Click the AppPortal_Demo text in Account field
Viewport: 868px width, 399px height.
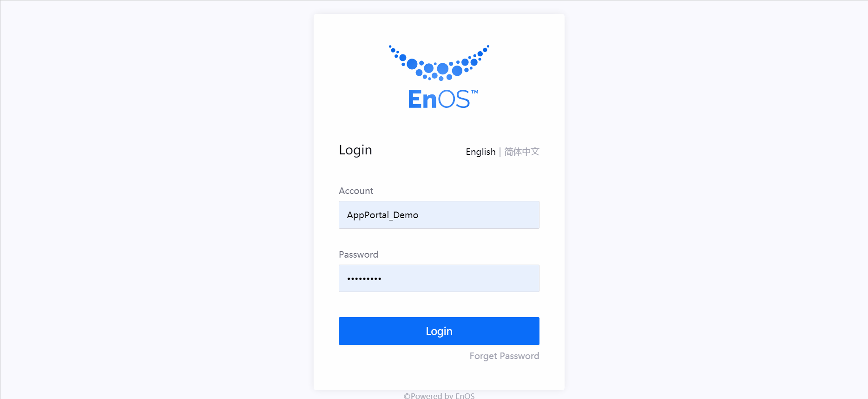(382, 215)
